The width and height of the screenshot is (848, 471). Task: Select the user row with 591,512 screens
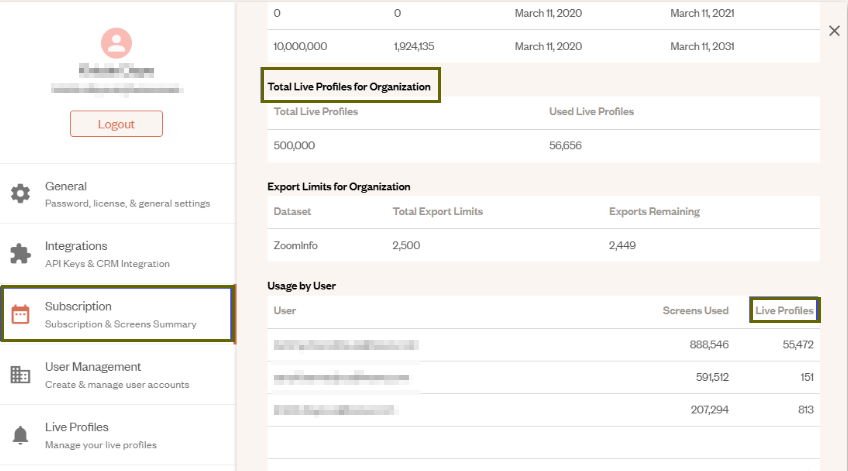click(543, 377)
